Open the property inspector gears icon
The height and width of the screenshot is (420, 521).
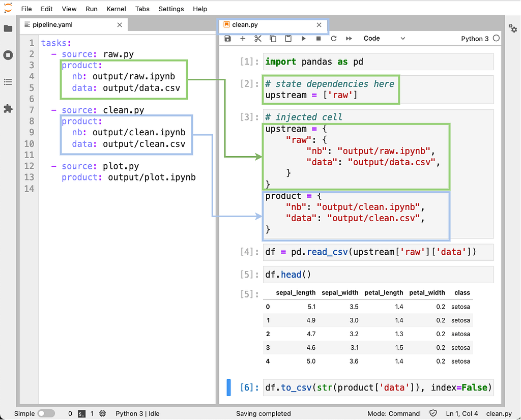513,28
